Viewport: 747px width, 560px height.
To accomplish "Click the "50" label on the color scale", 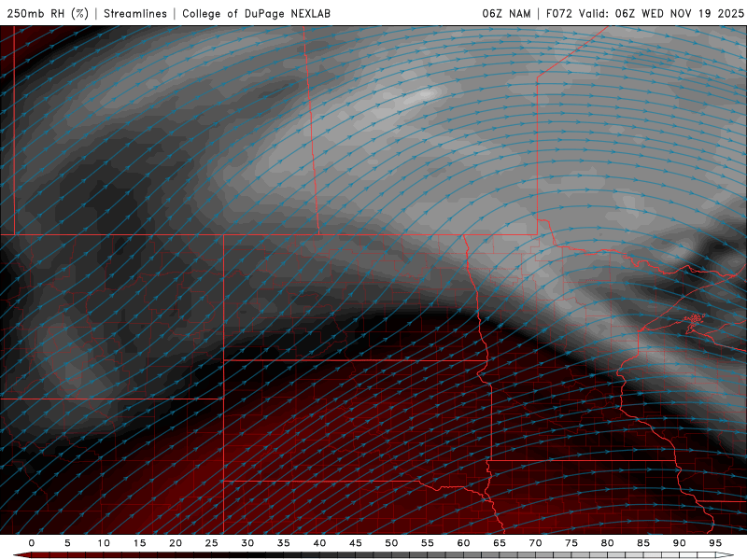I will (x=391, y=543).
